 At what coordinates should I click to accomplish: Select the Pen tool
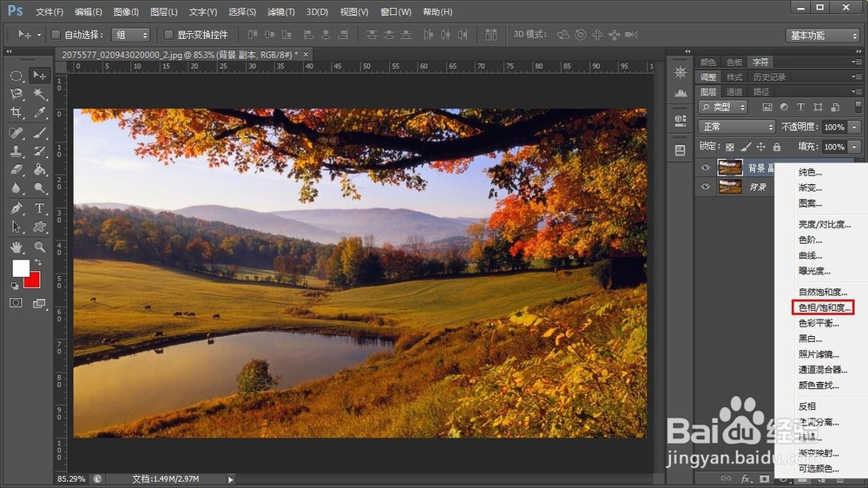(x=16, y=208)
